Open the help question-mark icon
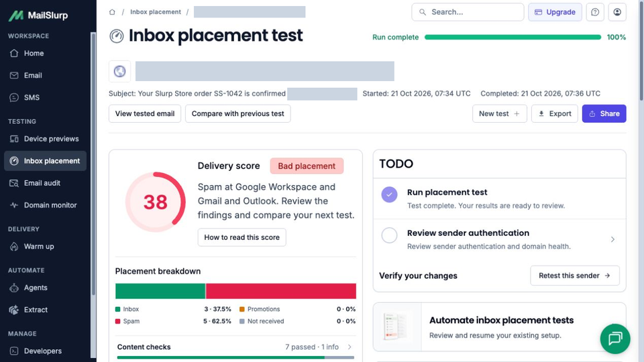Viewport: 644px width, 362px height. point(595,12)
